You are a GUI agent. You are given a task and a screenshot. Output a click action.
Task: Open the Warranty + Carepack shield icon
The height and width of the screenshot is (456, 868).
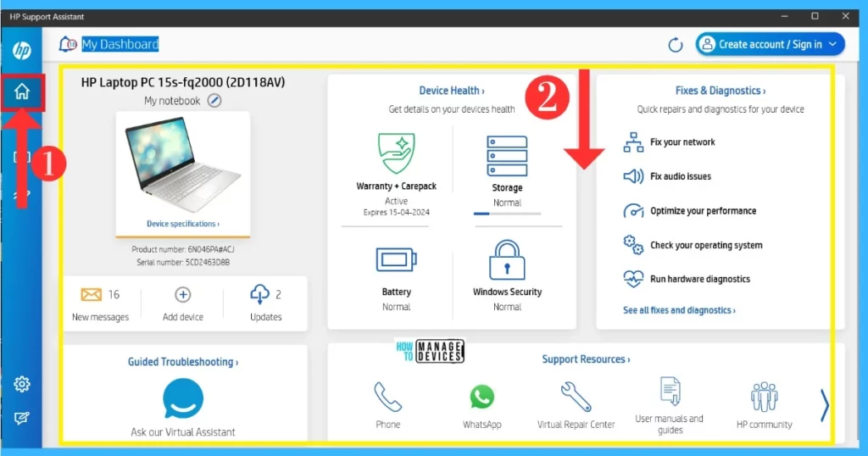pos(397,153)
